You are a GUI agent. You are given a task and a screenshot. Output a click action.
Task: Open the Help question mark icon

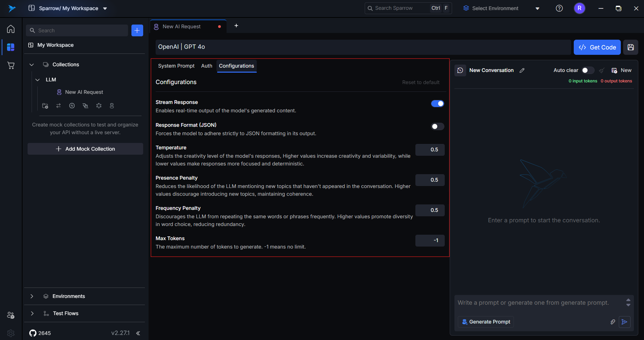559,8
